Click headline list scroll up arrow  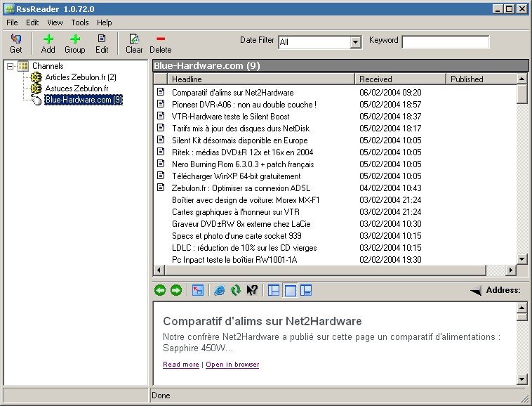tap(521, 79)
